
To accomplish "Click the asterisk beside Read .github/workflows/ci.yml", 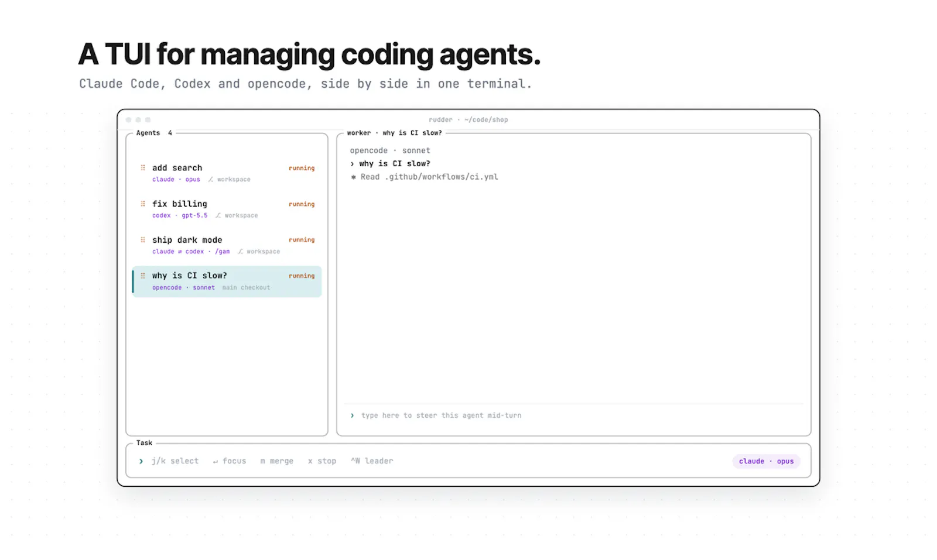I will pyautogui.click(x=353, y=177).
